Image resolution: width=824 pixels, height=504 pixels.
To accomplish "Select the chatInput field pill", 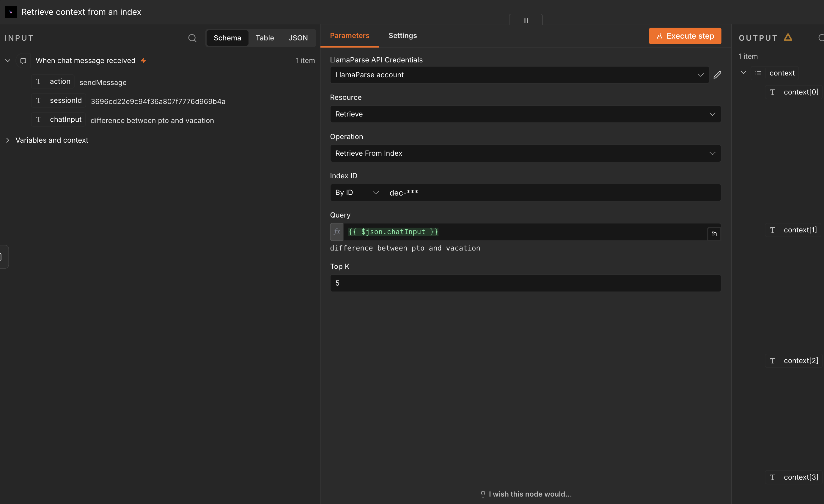I will pyautogui.click(x=59, y=120).
